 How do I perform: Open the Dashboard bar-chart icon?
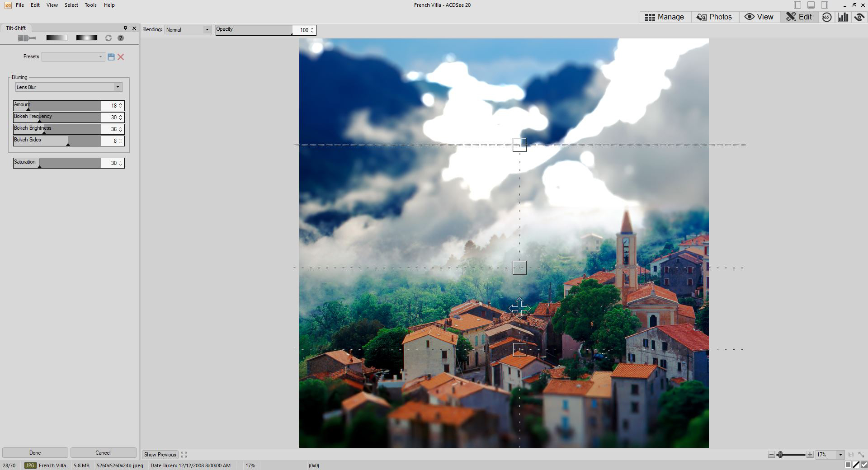point(843,17)
